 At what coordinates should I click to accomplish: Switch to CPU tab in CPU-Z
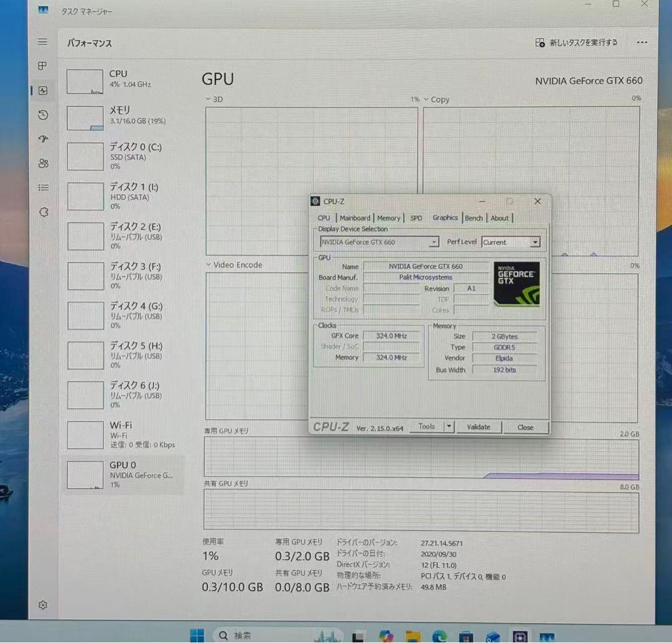324,218
